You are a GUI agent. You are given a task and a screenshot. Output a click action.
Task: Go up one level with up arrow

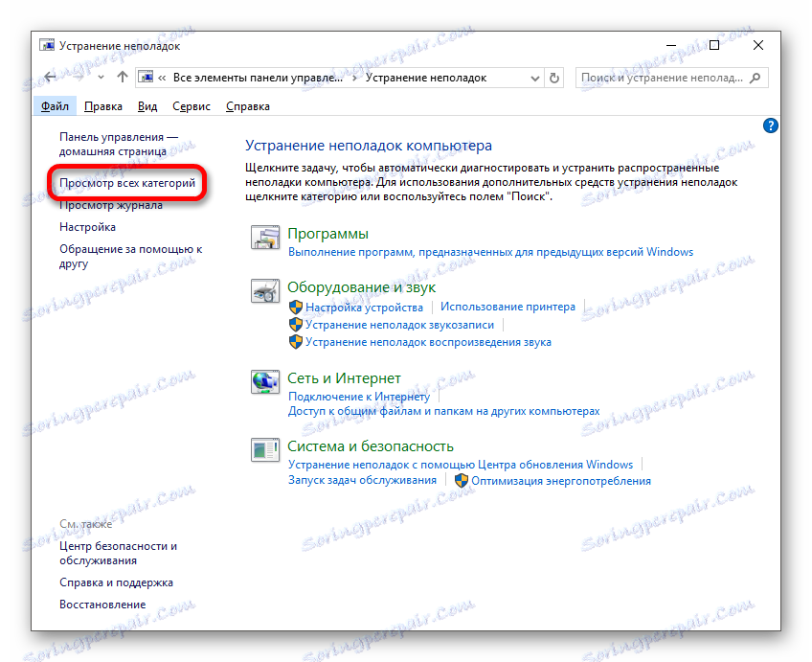(x=123, y=78)
